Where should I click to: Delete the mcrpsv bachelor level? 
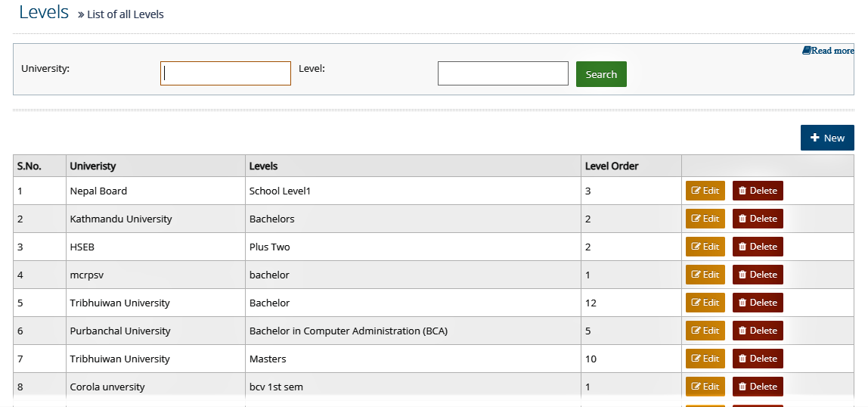[758, 275]
